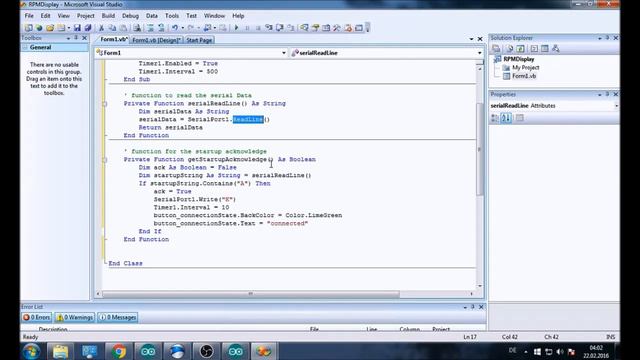This screenshot has height=360, width=640.
Task: Open the Solution Explorer toolbar icon
Action: coord(304,28)
